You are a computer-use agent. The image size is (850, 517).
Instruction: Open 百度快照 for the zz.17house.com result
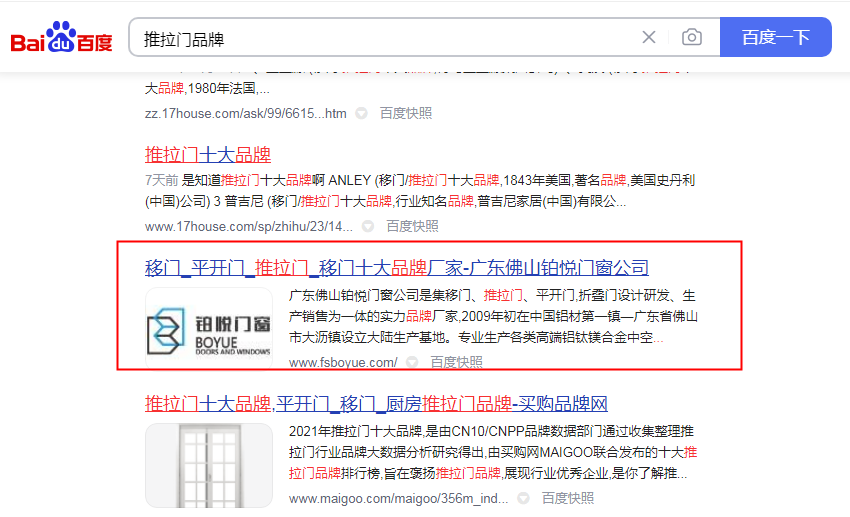click(x=406, y=113)
